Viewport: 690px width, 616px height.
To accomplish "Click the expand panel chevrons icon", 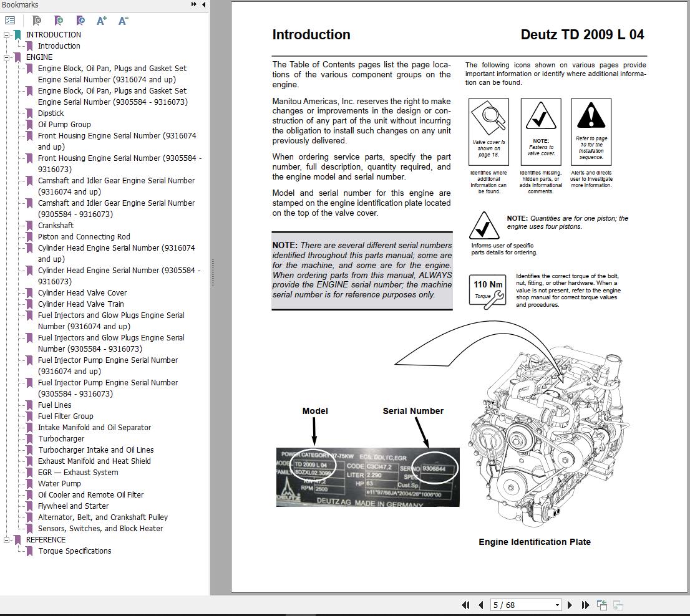I will [x=193, y=4].
